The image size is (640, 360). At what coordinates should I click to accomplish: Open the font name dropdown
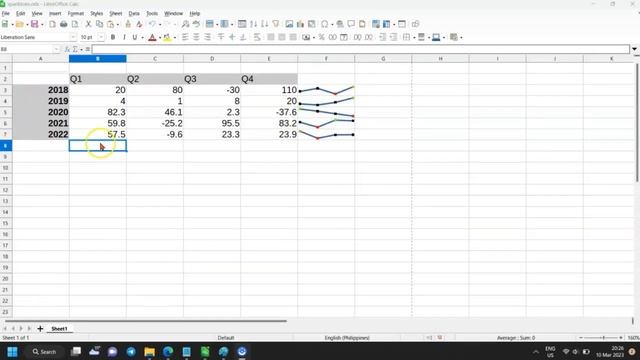(73, 37)
